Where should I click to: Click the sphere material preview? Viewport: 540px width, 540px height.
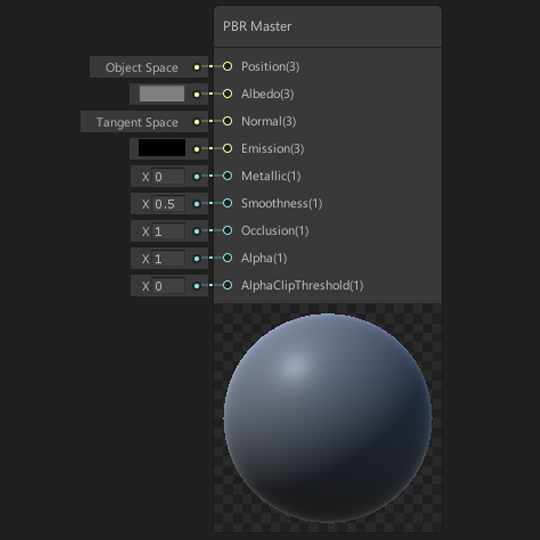328,418
